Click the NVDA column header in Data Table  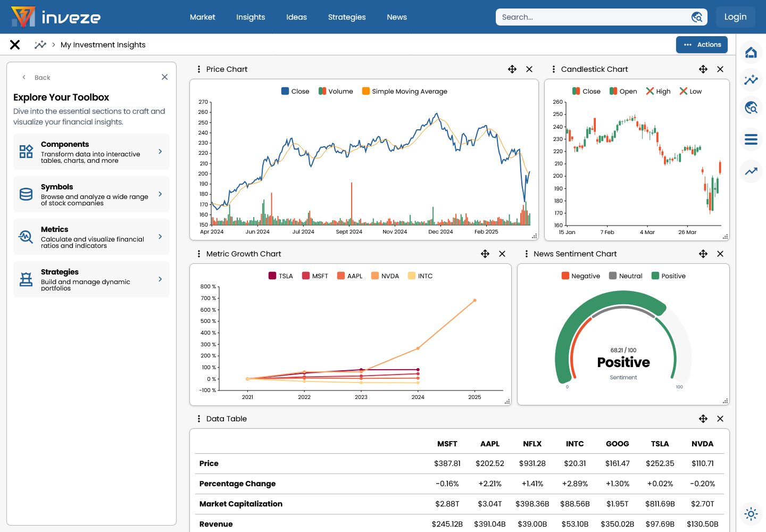click(702, 444)
